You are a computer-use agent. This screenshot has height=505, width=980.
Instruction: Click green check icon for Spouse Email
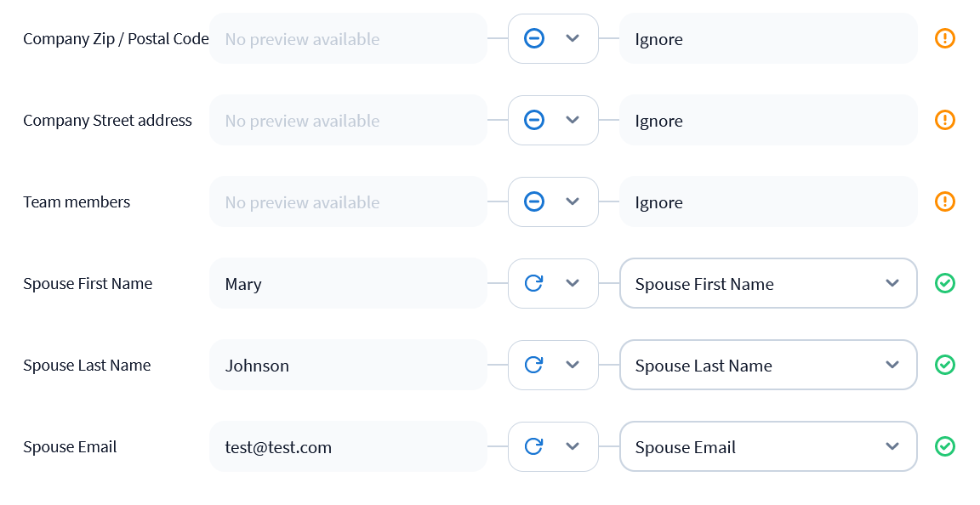pyautogui.click(x=945, y=446)
